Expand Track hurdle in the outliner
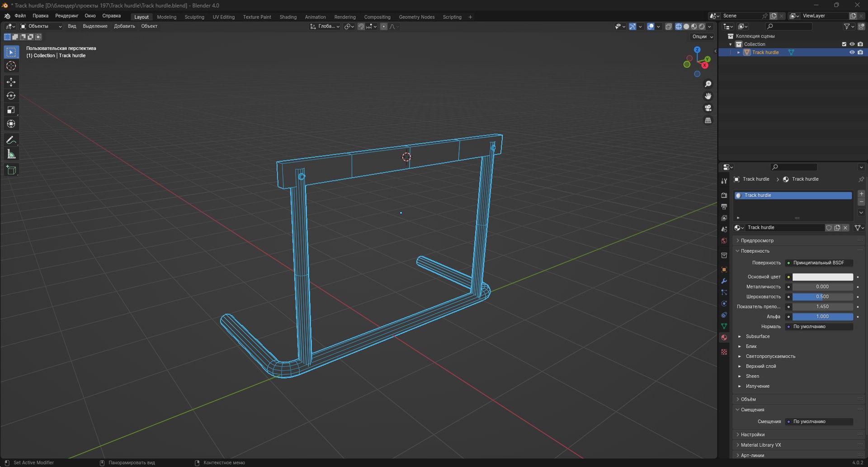 tap(739, 52)
